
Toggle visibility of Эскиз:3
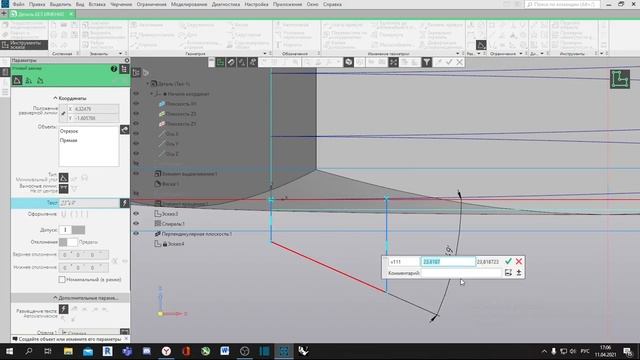click(x=136, y=213)
